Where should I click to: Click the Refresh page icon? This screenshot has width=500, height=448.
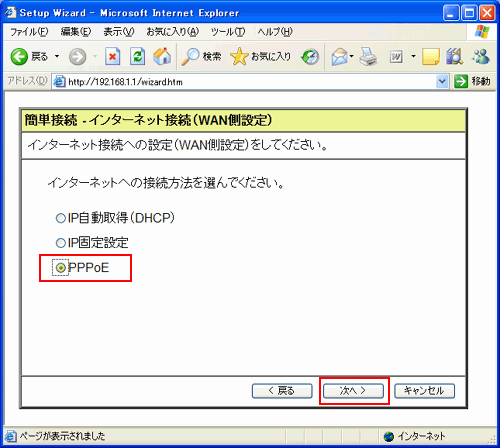click(x=137, y=56)
